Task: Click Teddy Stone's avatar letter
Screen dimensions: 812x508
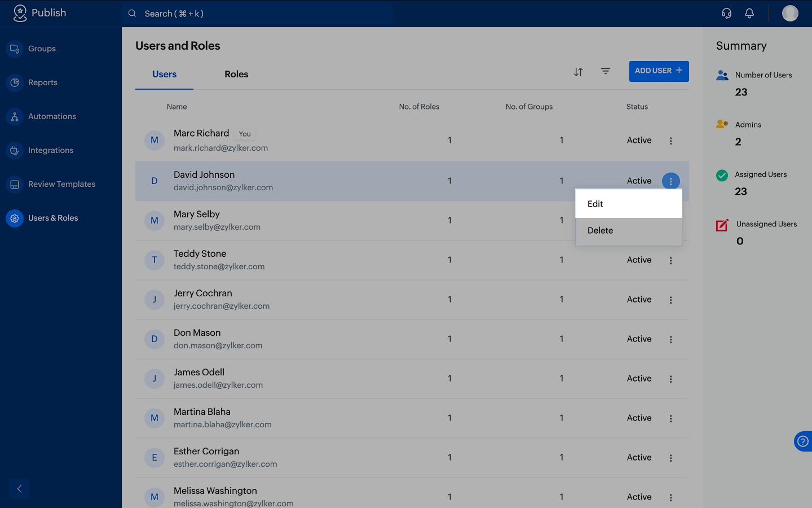Action: pos(155,260)
